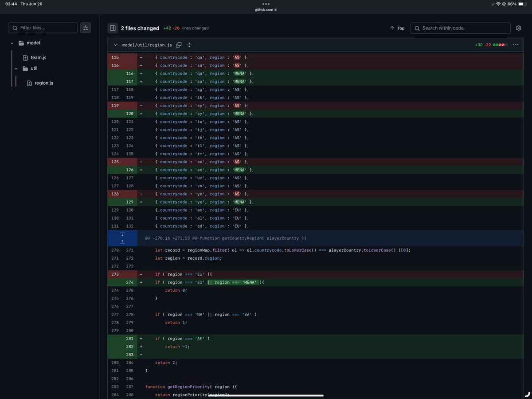
Task: Click the hunk header getCountryRegion text
Action: click(226, 238)
